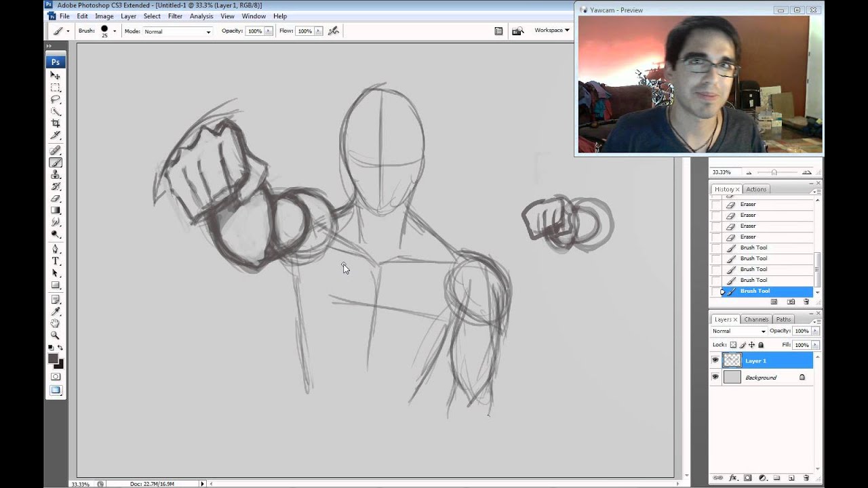The width and height of the screenshot is (868, 488).
Task: Open the layer blend mode Normal dropdown
Action: click(738, 331)
